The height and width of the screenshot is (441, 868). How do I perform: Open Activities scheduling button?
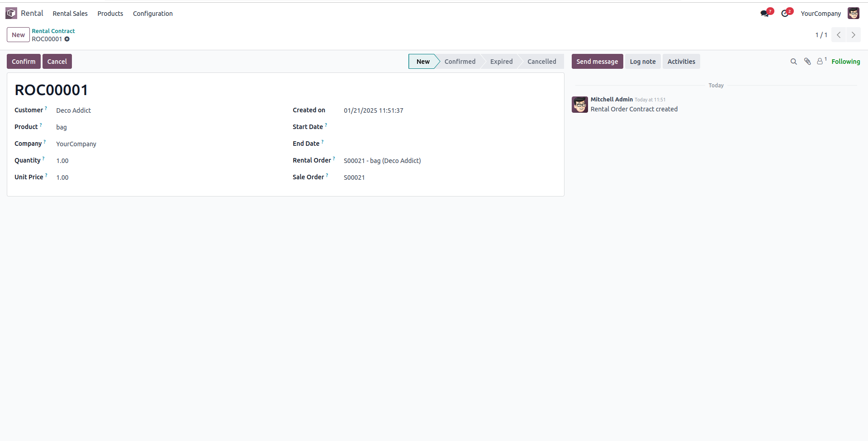(x=681, y=62)
